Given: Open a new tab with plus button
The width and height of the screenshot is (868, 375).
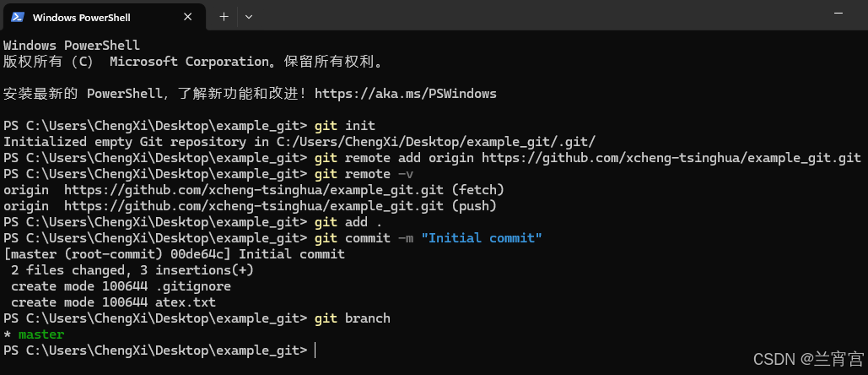Looking at the screenshot, I should [x=224, y=17].
